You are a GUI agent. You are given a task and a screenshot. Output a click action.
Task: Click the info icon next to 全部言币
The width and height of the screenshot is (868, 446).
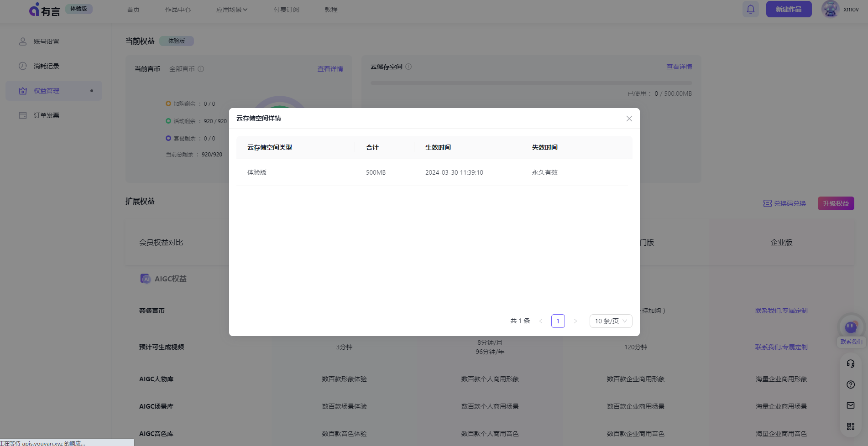[x=201, y=69]
